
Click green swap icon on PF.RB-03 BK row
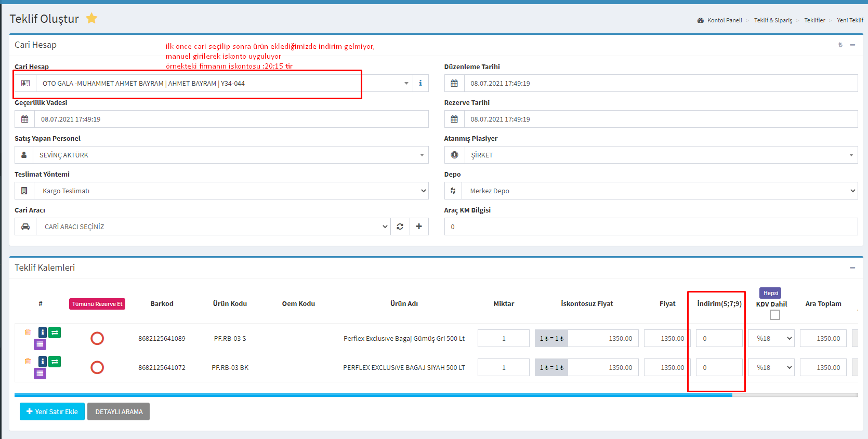tap(55, 361)
